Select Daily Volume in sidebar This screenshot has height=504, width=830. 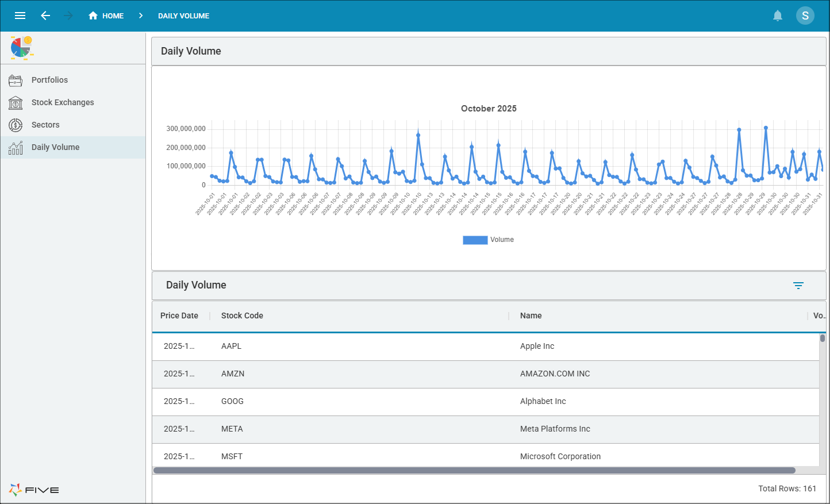pyautogui.click(x=72, y=147)
